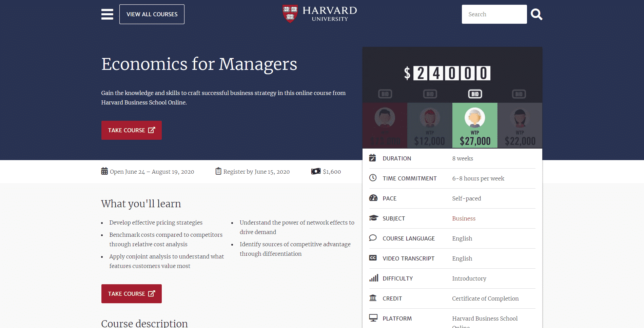
Task: Click the Course Language 'English' value
Action: point(462,238)
